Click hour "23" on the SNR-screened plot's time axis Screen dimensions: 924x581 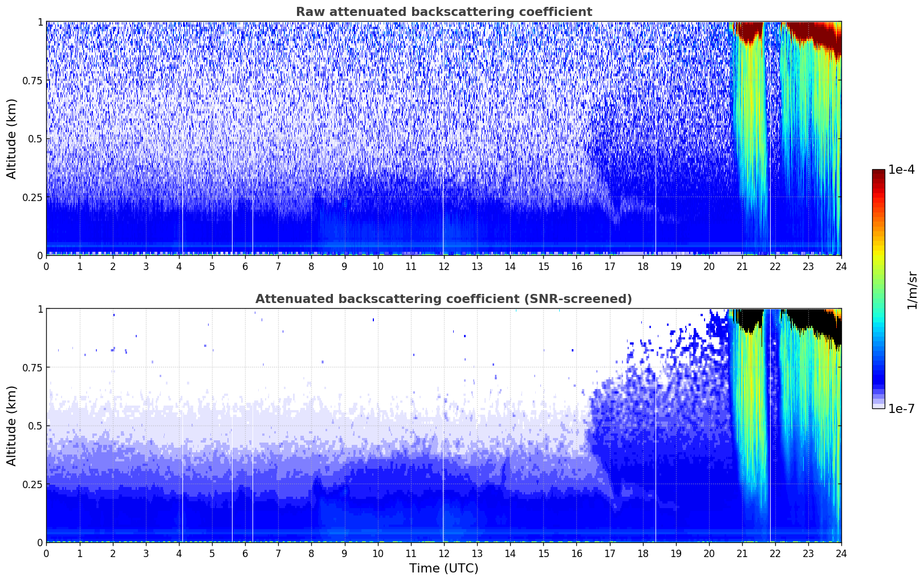pos(808,553)
